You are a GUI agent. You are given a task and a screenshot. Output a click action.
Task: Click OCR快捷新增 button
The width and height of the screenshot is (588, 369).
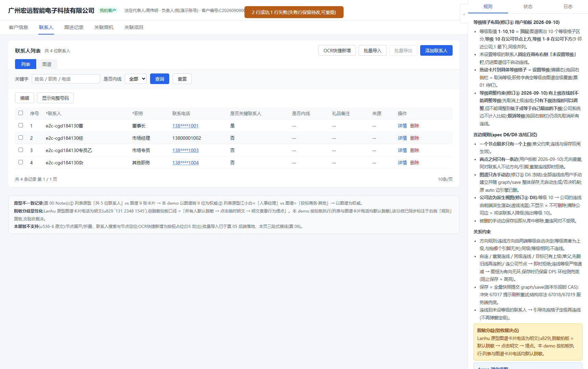337,51
